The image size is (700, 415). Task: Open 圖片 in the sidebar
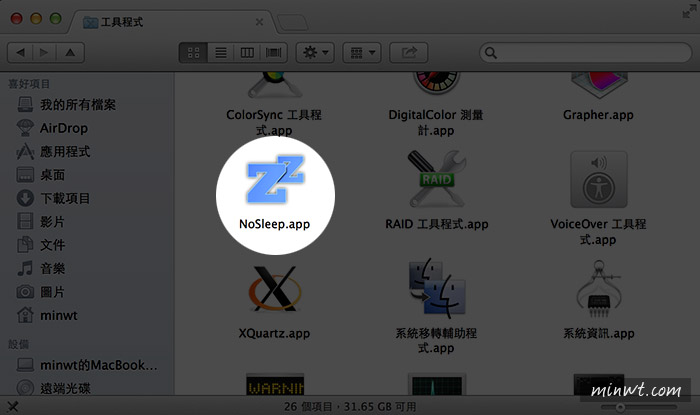41,292
